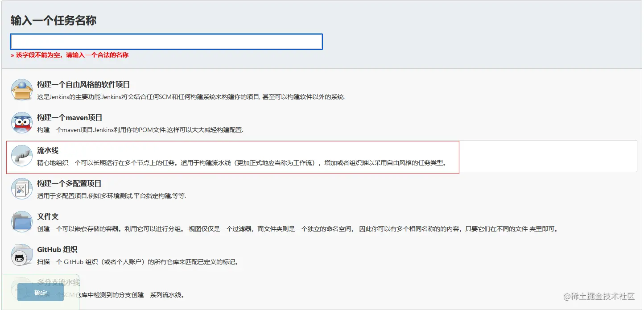Click the description starting 适用于多配置项目
The image size is (644, 310).
111,196
